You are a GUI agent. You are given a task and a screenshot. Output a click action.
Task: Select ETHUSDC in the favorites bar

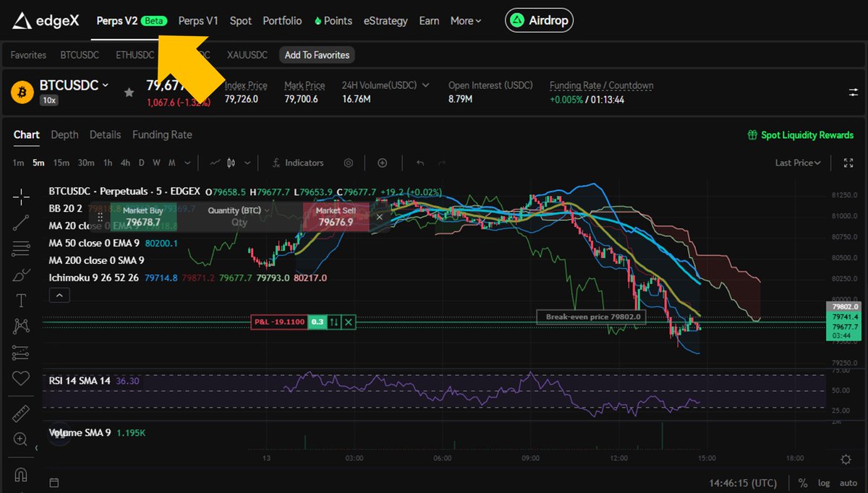pyautogui.click(x=135, y=55)
